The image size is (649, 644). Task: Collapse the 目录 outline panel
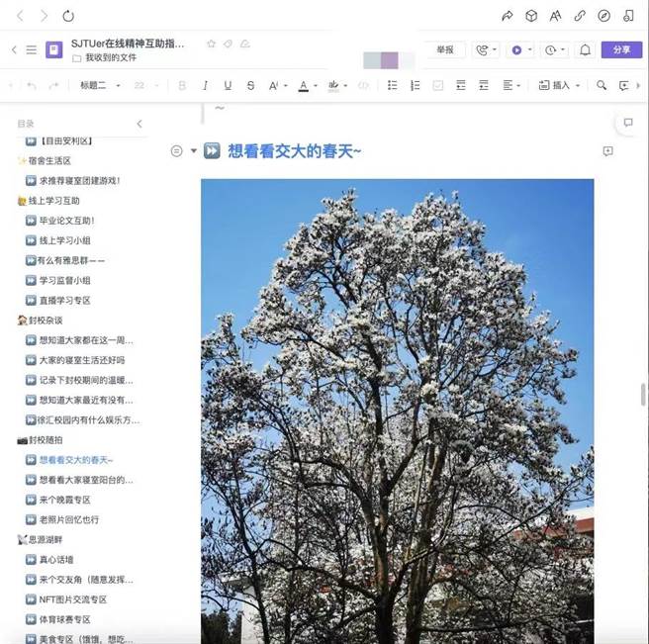[139, 124]
